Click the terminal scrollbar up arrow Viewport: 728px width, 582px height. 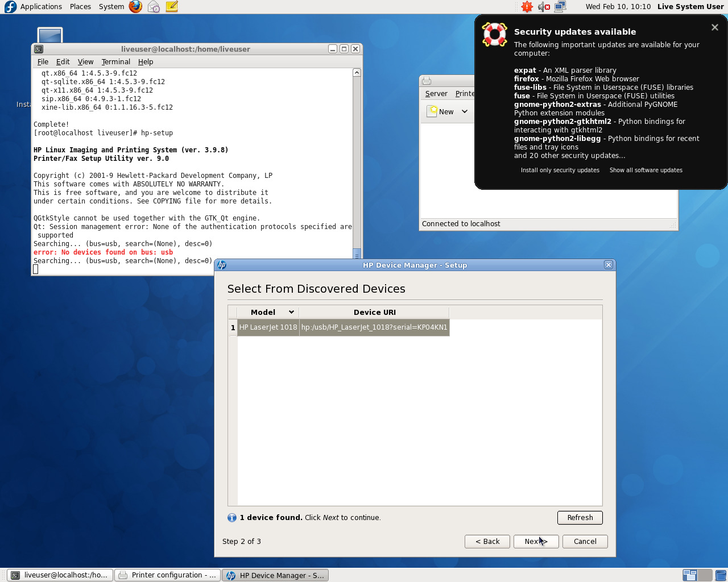click(357, 73)
